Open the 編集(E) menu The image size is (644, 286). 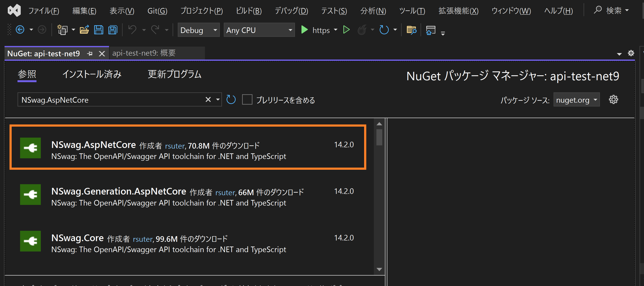(x=84, y=11)
